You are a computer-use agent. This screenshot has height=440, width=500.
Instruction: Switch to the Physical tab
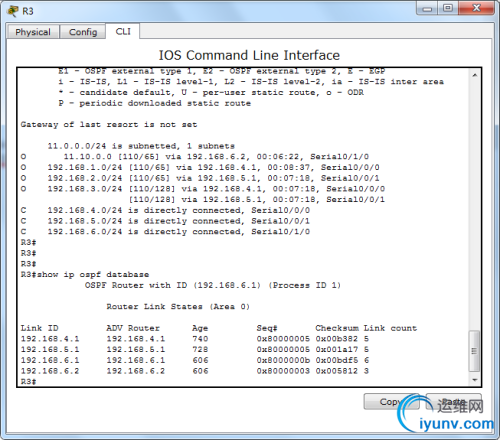[x=33, y=32]
